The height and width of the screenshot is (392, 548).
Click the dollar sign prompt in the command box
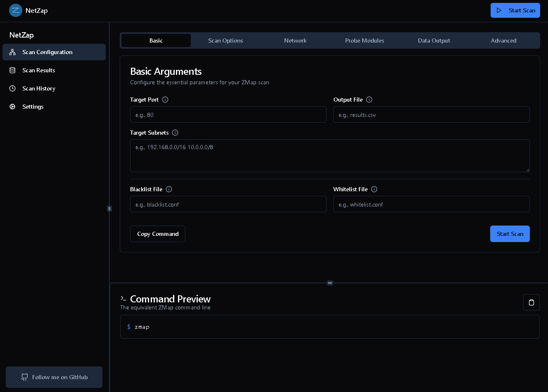129,327
